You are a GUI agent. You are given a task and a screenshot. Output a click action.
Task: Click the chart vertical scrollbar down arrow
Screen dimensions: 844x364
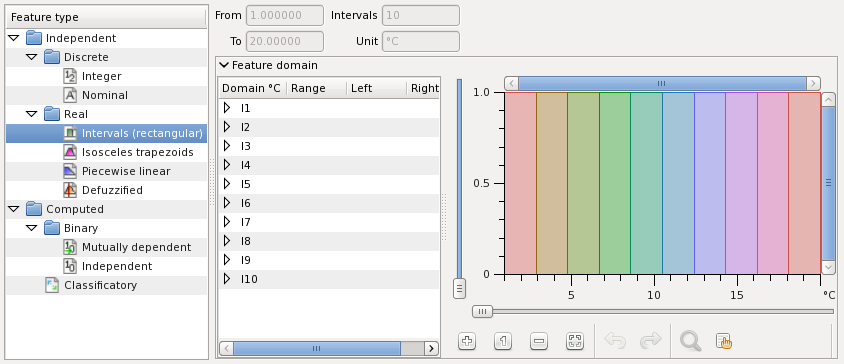[828, 267]
